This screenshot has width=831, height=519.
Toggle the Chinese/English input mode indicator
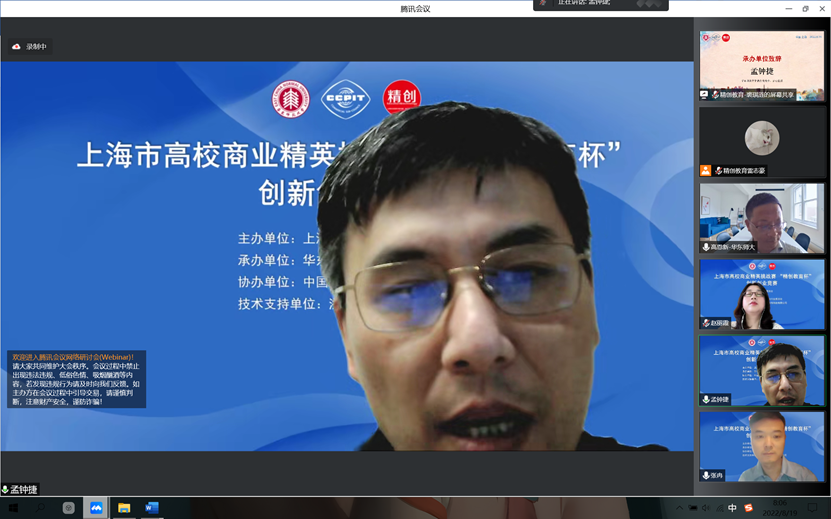tap(732, 508)
